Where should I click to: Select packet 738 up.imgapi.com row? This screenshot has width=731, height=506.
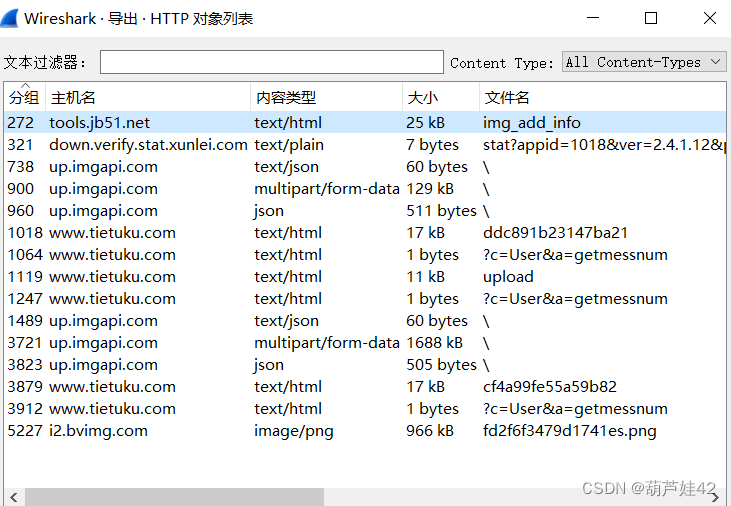pyautogui.click(x=365, y=166)
